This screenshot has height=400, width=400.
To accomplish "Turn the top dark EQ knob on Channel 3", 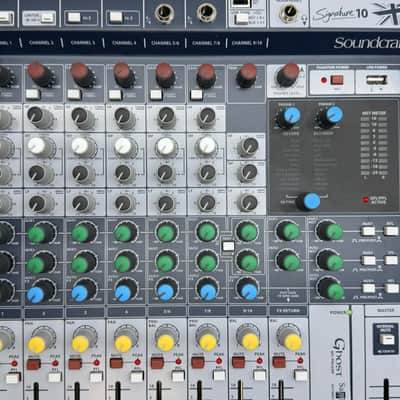I will (x=82, y=117).
